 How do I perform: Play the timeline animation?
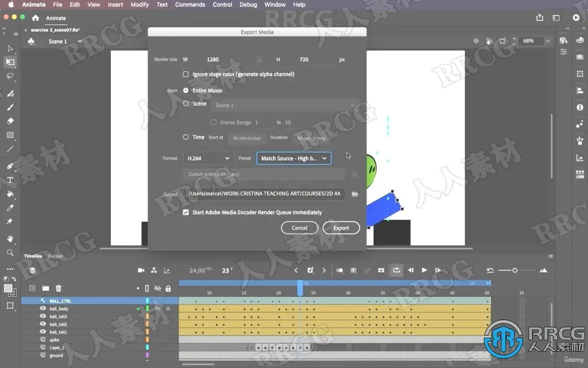point(424,270)
